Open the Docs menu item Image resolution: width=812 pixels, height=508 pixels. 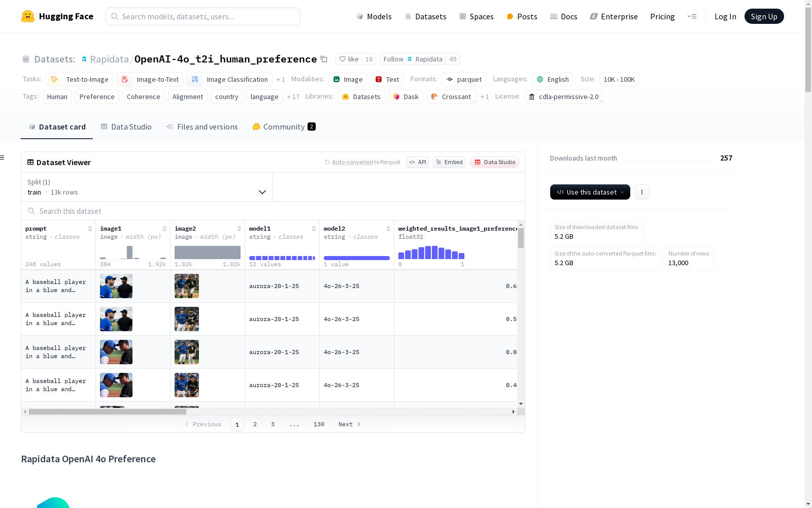564,16
